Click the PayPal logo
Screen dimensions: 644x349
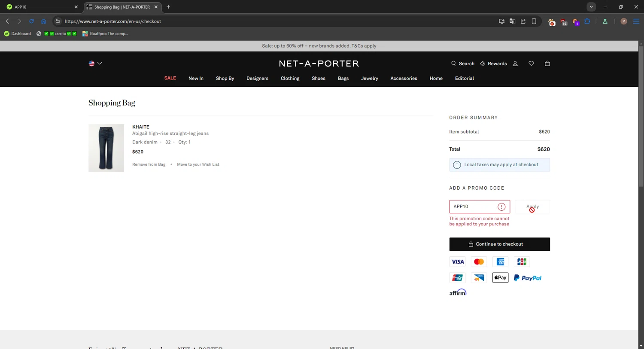tap(528, 278)
